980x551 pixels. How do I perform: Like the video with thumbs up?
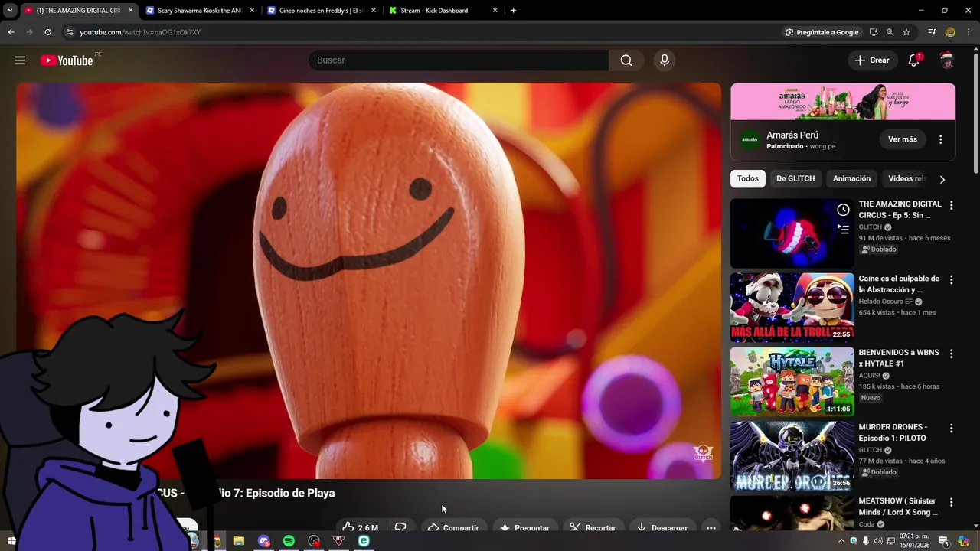(x=360, y=527)
